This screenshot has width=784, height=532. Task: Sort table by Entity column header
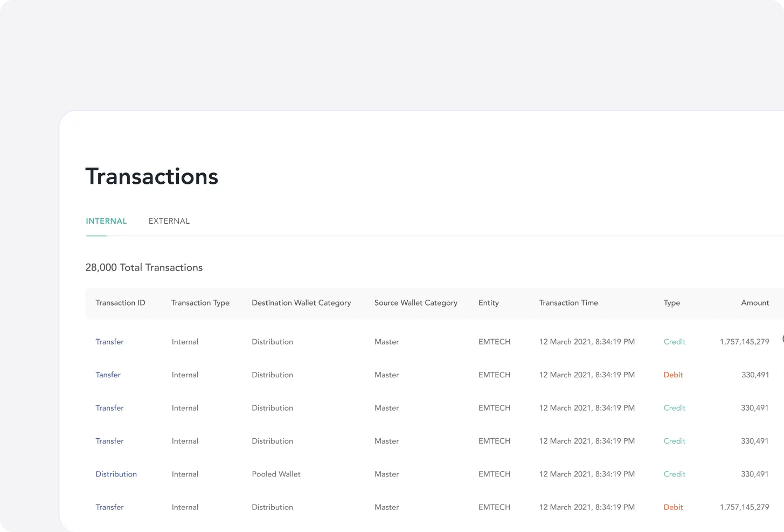pyautogui.click(x=488, y=303)
